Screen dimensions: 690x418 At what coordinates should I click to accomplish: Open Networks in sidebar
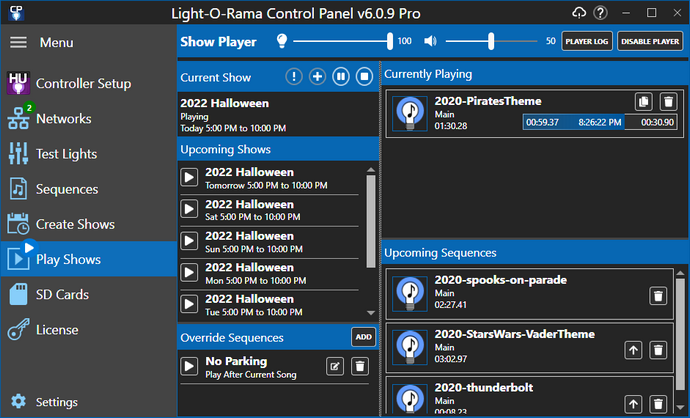pos(88,118)
